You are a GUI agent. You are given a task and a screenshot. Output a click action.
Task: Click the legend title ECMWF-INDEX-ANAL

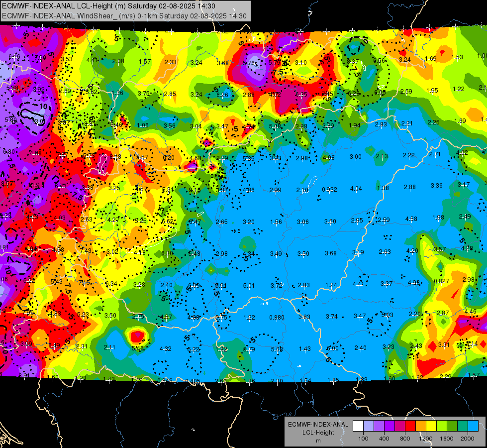coord(318,425)
